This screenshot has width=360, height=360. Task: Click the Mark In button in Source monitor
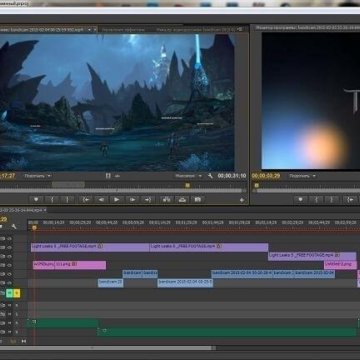pyautogui.click(x=52, y=200)
